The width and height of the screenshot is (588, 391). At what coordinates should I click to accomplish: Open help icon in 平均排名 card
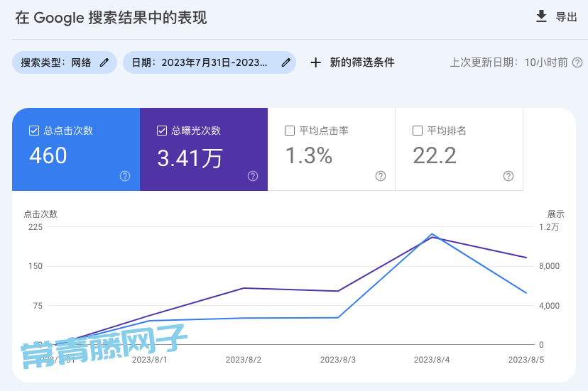tap(508, 176)
